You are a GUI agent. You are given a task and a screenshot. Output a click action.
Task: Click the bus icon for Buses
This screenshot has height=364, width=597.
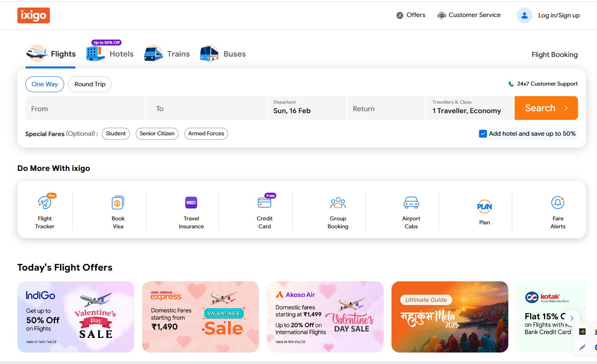209,53
